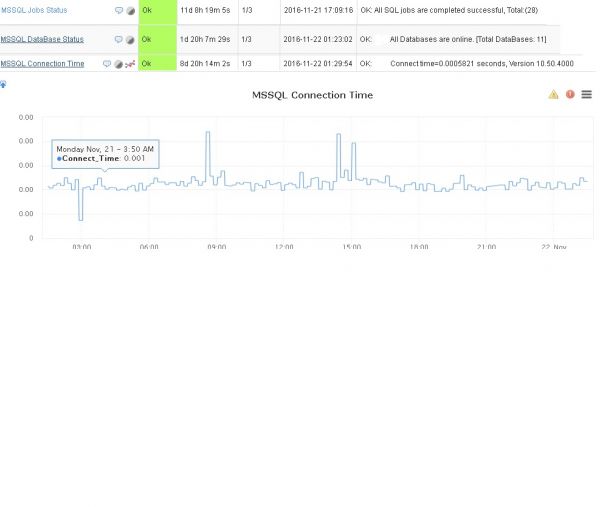This screenshot has width=600, height=507.
Task: Open the MSSQL DataBase Status service link
Action: coord(42,39)
